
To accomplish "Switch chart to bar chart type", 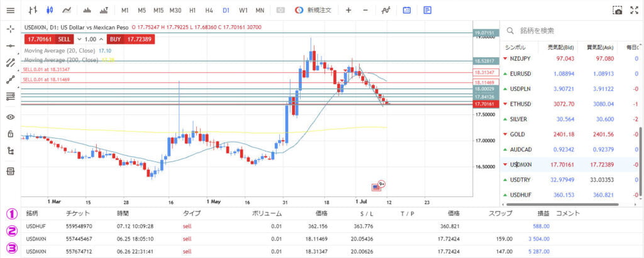I will pos(33,10).
